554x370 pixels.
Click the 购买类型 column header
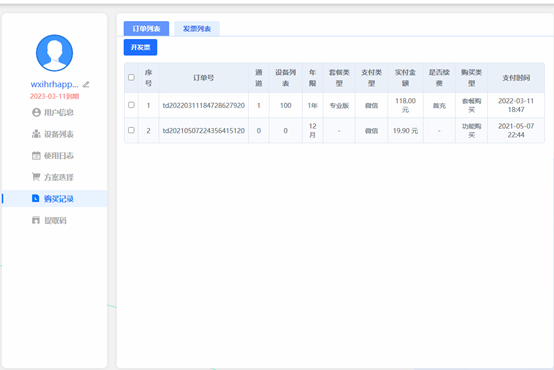(x=471, y=78)
